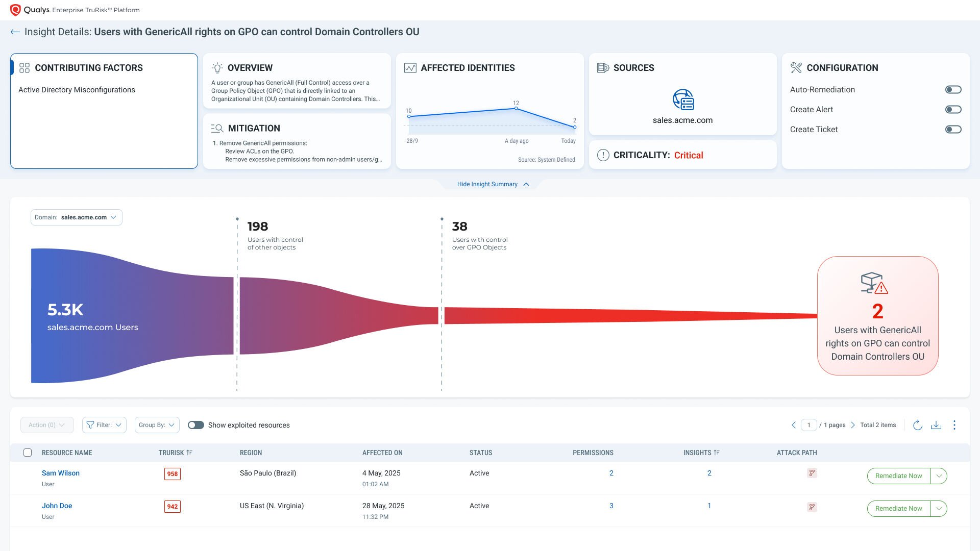Image resolution: width=980 pixels, height=551 pixels.
Task: Open the Domain sales.acme.com dropdown
Action: click(77, 217)
